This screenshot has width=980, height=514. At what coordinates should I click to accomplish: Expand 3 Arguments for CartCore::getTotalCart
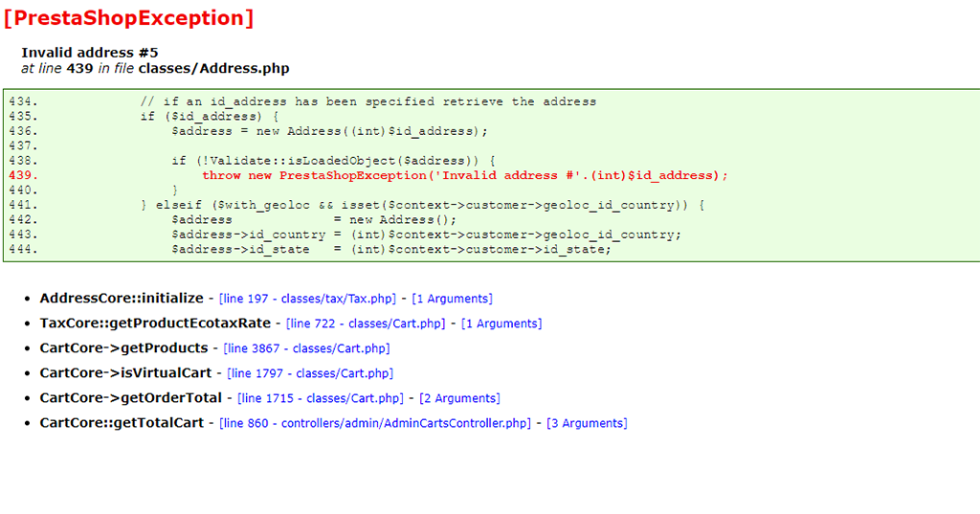(x=587, y=424)
